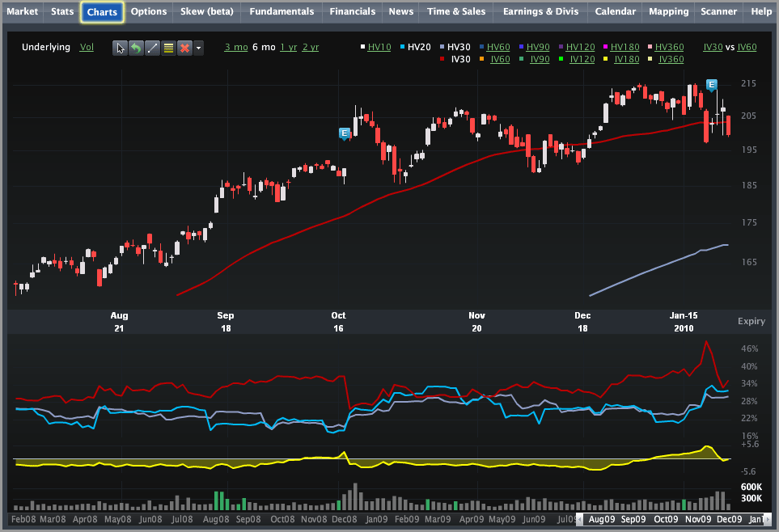
Task: Open the Stats tab
Action: click(x=62, y=11)
